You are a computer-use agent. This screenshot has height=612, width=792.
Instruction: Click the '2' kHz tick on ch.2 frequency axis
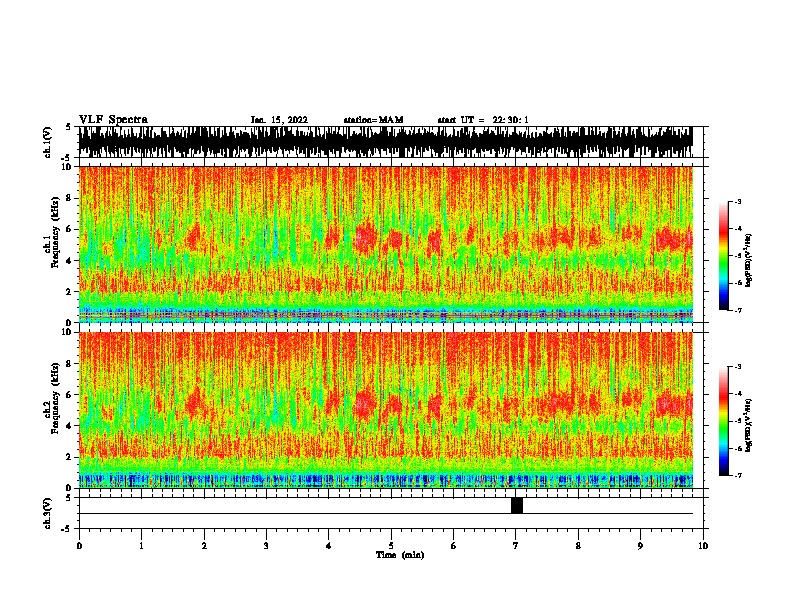tap(70, 457)
